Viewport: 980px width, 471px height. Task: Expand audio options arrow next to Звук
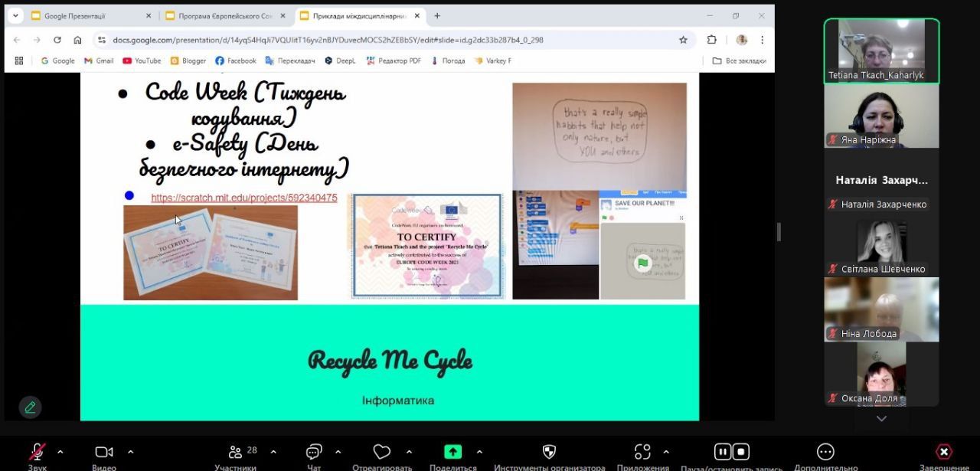coord(60,452)
